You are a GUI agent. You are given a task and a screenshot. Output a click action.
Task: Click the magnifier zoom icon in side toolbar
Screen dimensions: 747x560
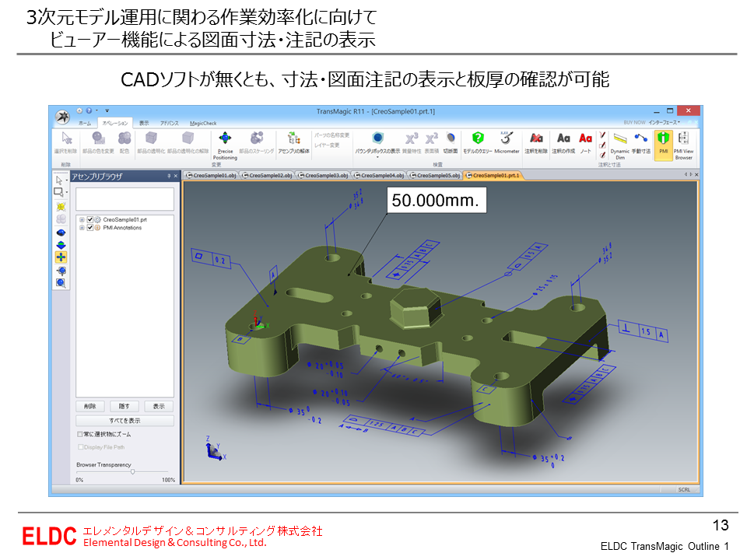point(61,283)
